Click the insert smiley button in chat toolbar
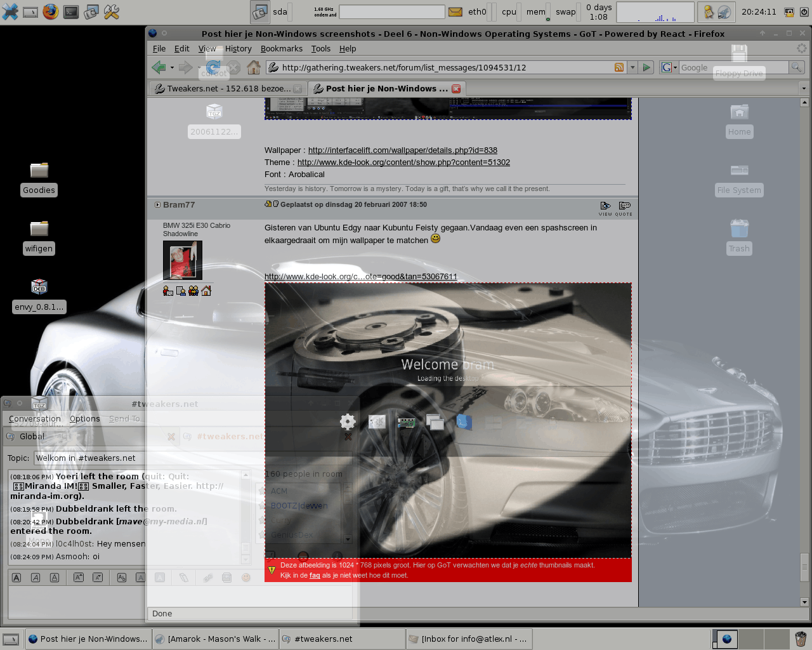Viewport: 812px width, 650px height. pos(246,577)
